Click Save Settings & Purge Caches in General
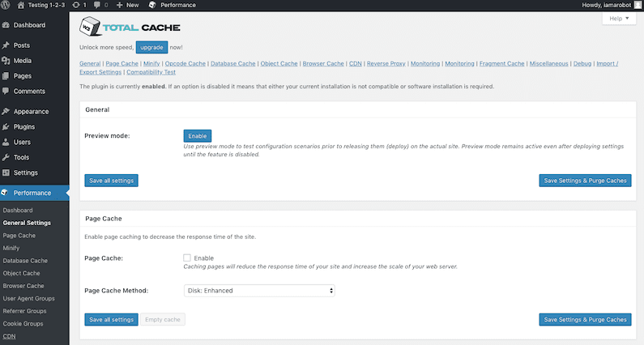644x345 pixels. tap(585, 181)
